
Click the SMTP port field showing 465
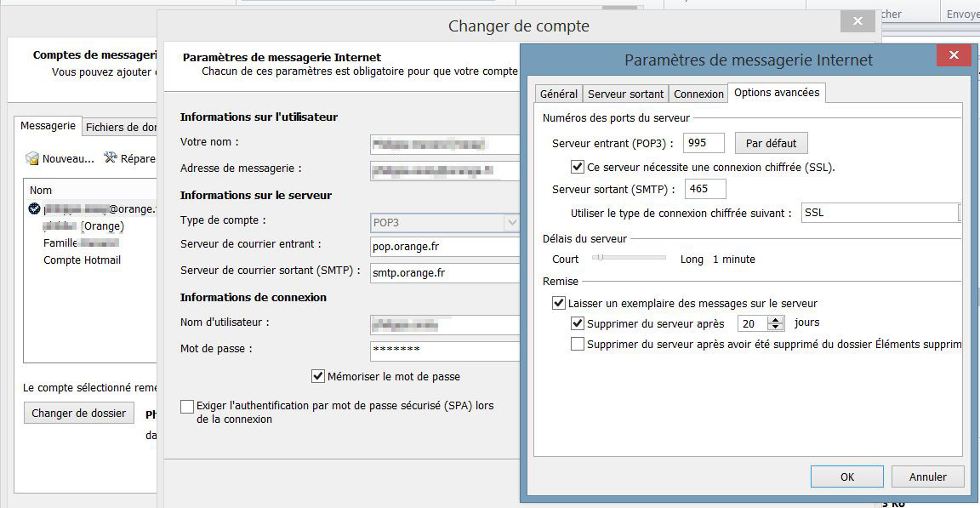(705, 189)
